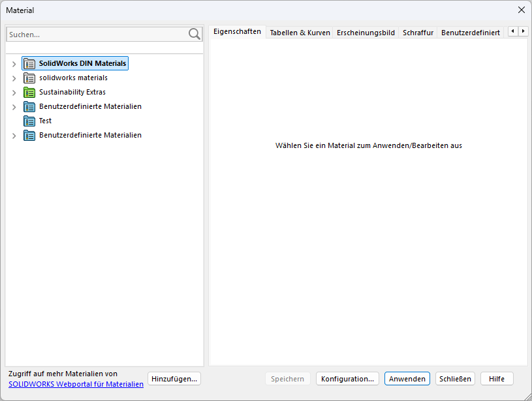Select the Tabellen & Kurven tab

(300, 32)
